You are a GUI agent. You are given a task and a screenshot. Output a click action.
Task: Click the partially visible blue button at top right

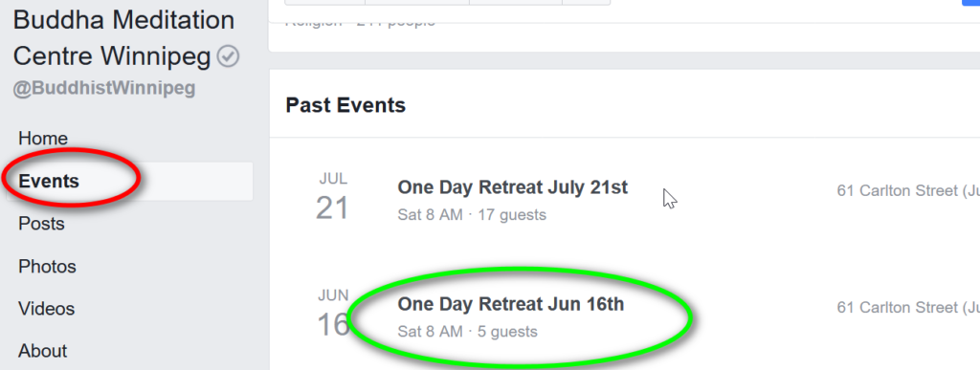coord(970,3)
